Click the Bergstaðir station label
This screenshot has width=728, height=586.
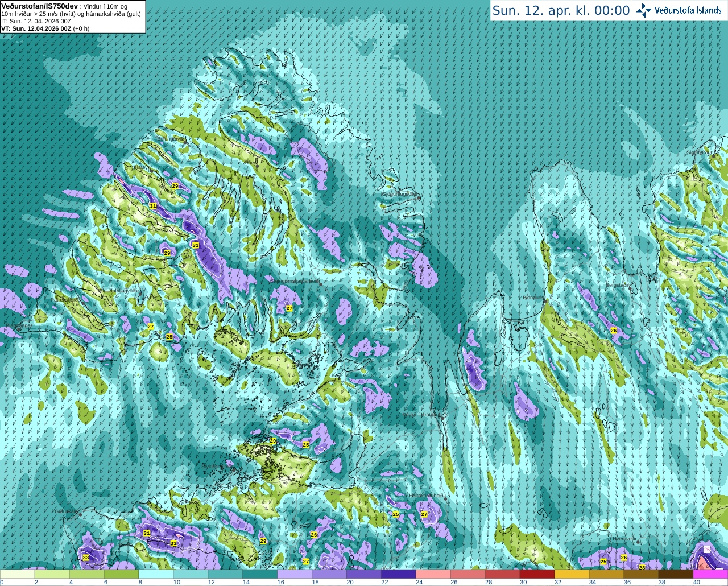pos(617,285)
